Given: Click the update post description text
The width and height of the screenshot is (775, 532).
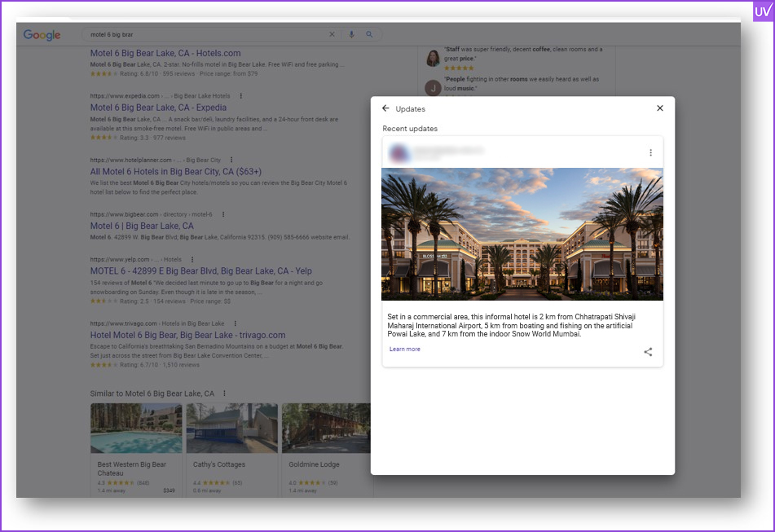Looking at the screenshot, I should pyautogui.click(x=512, y=326).
